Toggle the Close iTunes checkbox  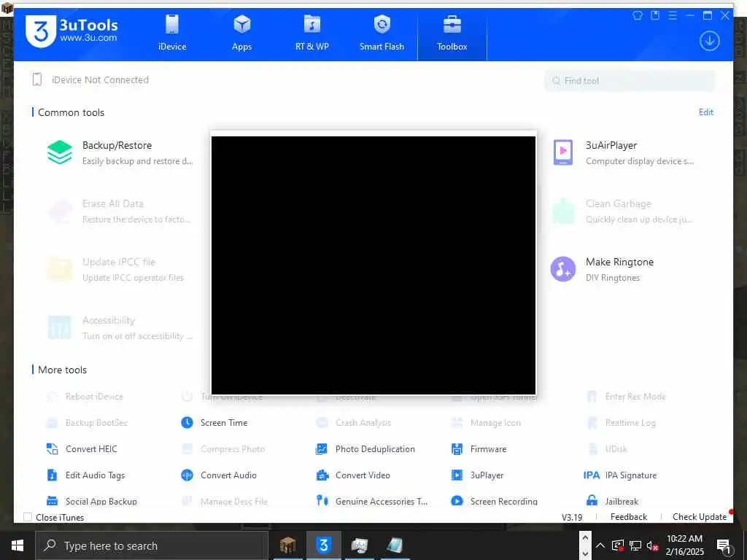28,517
